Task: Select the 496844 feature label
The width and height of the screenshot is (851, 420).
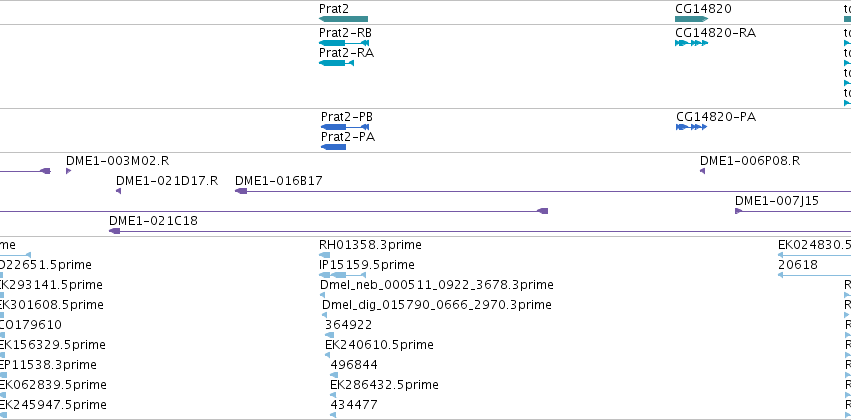Action: pyautogui.click(x=354, y=365)
